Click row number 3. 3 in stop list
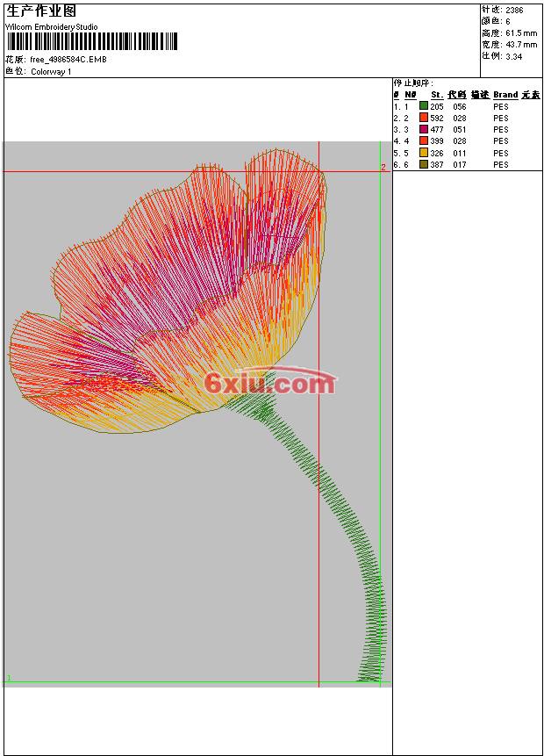Screen dimensions: 544x756 [401, 130]
